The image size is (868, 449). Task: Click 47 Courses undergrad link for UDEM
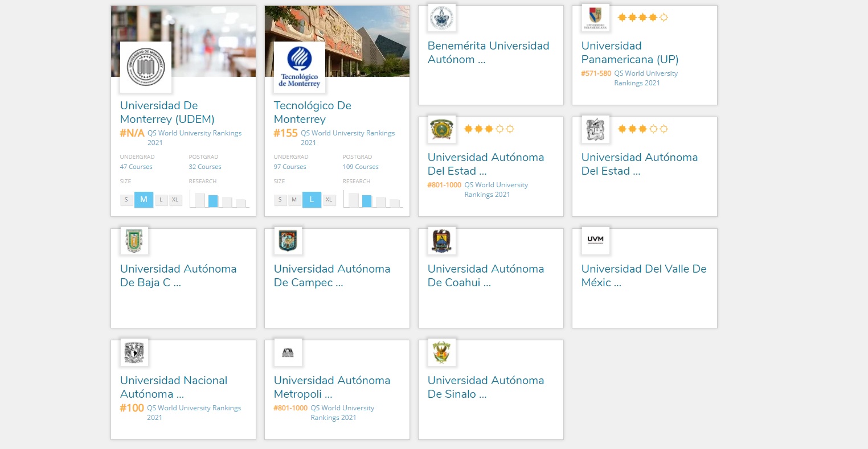coord(136,167)
